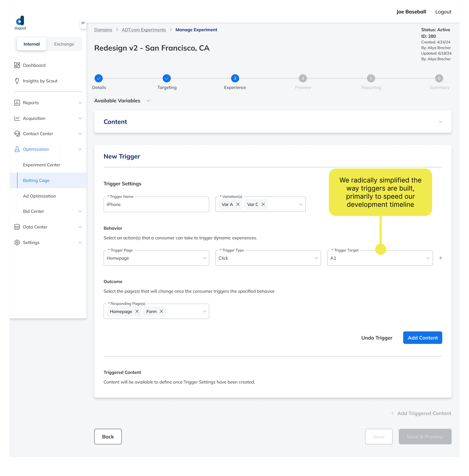Screen dimensions: 469x476
Task: Click the Trigger Name input field
Action: click(x=156, y=204)
